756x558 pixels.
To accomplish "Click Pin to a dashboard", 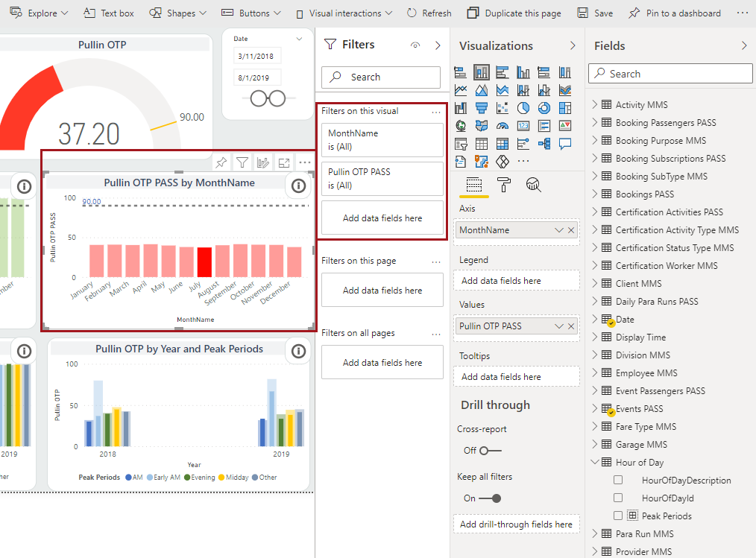I will click(675, 13).
